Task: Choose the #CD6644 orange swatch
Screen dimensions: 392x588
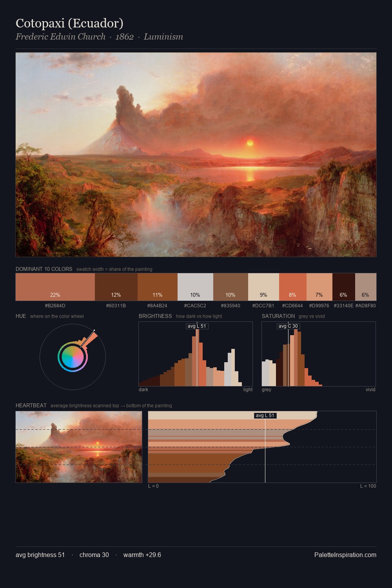Action: pos(293,287)
